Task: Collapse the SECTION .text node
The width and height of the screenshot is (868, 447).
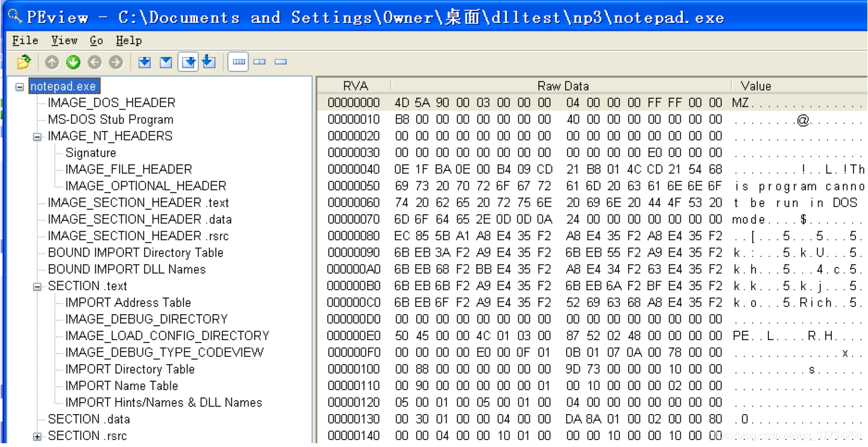Action: (37, 286)
